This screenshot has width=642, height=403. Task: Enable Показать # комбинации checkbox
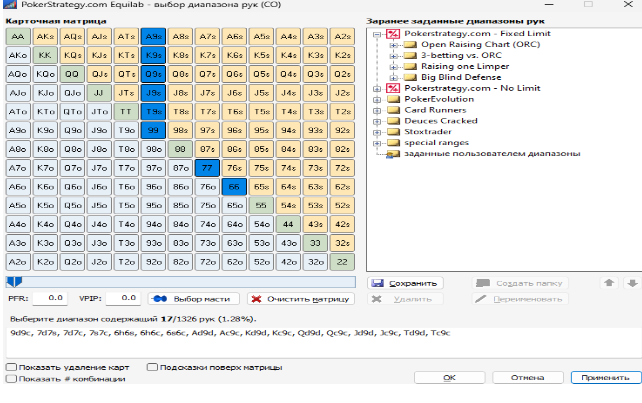11,379
